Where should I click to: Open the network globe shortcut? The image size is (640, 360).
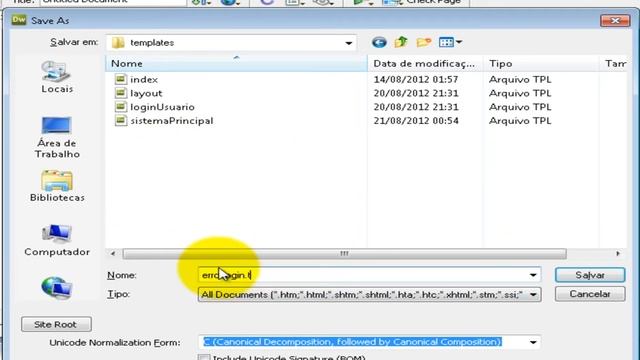tap(56, 288)
